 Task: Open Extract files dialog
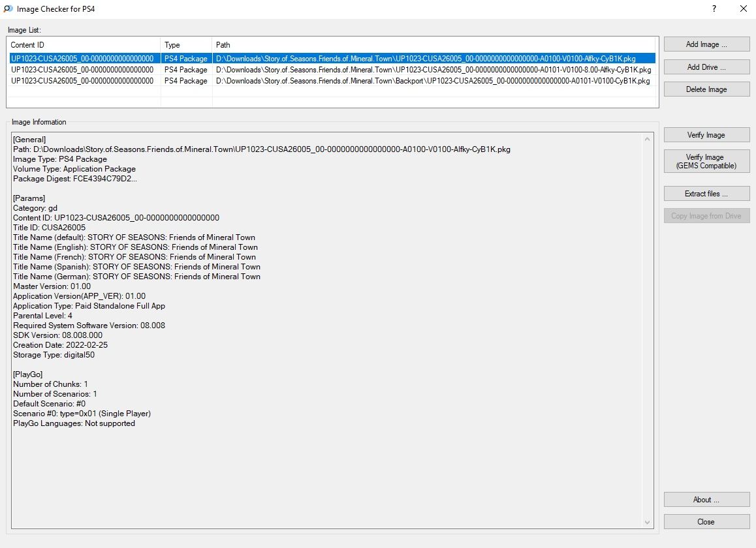click(x=706, y=194)
